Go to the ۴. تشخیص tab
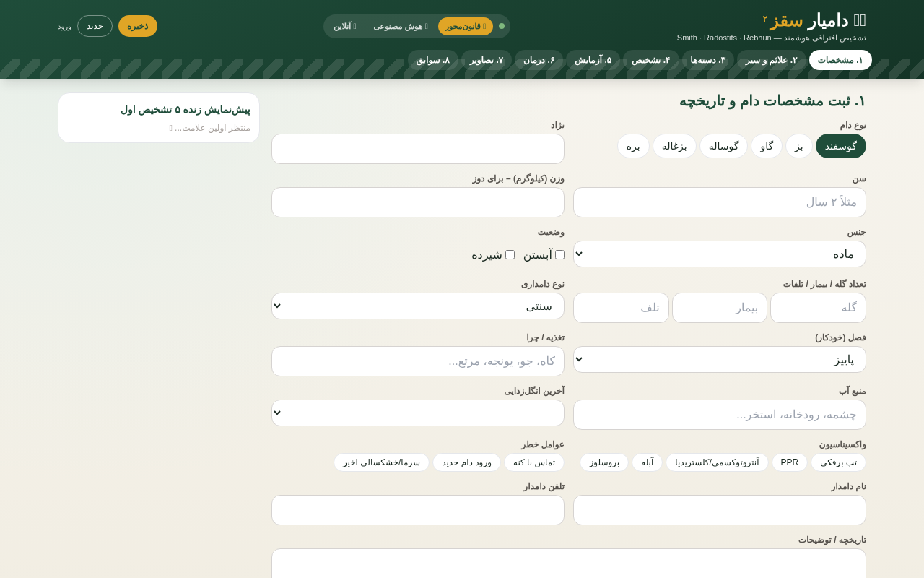 click(651, 60)
